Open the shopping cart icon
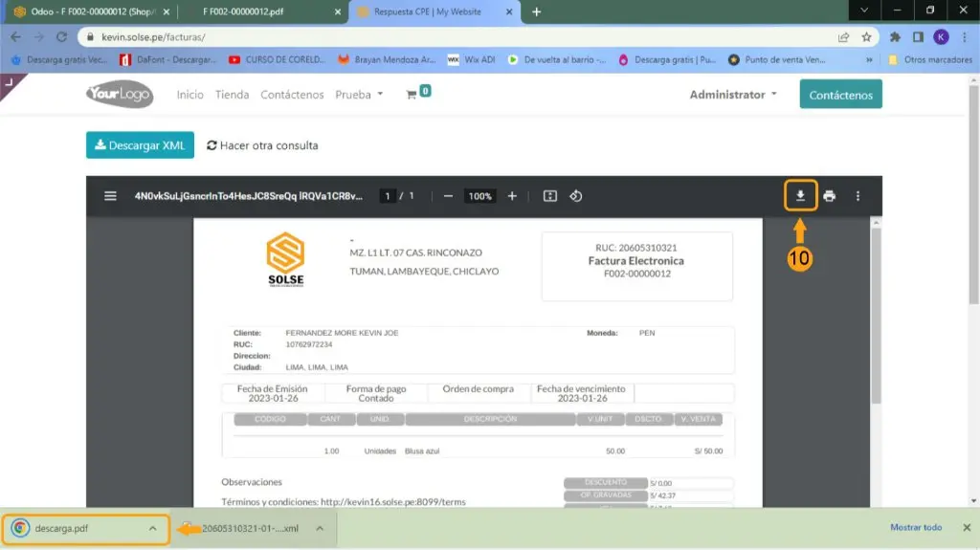 (x=412, y=95)
